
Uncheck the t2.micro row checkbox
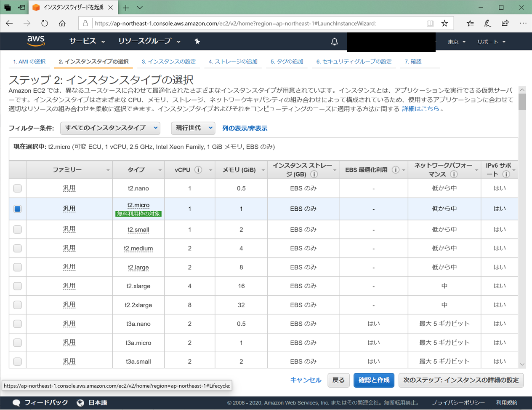(17, 209)
